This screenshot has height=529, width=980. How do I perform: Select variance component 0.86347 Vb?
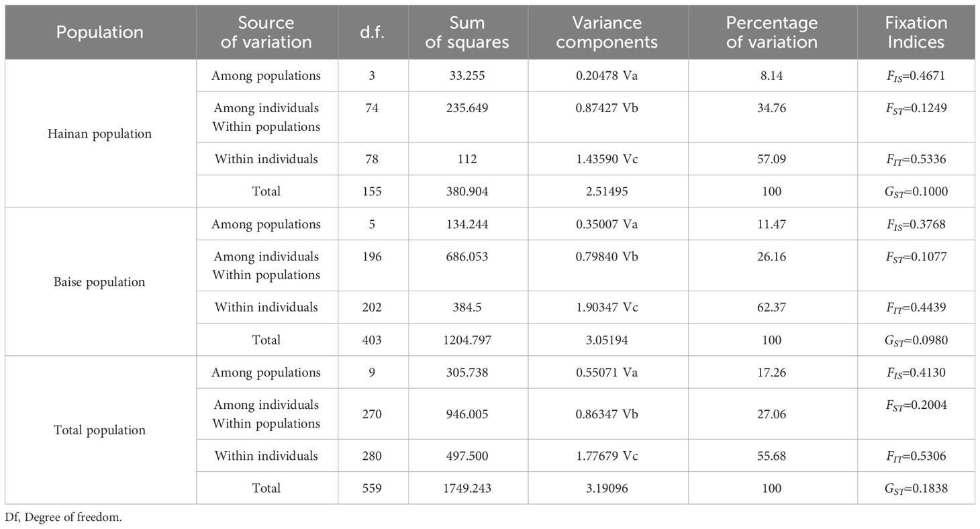tap(607, 414)
